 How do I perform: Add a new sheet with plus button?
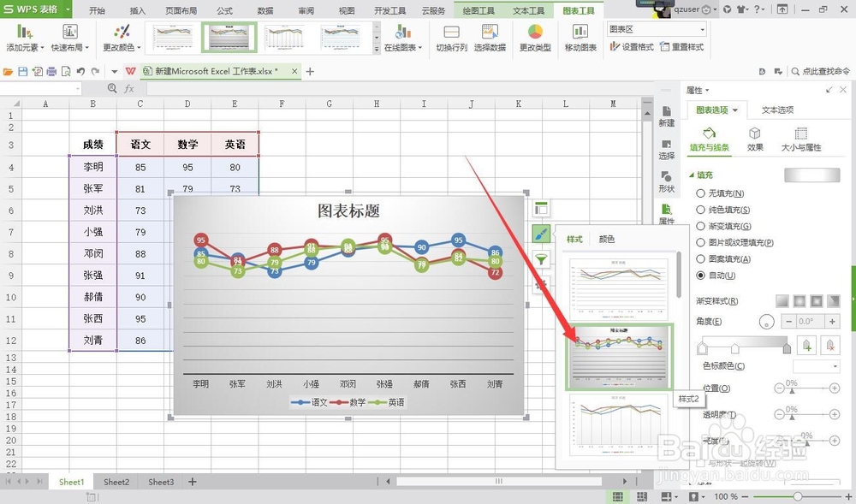point(192,482)
